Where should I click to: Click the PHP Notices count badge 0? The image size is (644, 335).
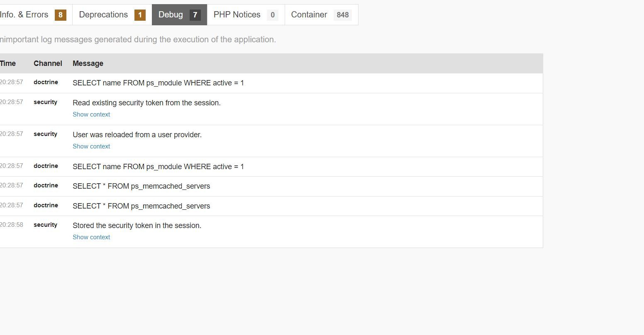tap(273, 15)
